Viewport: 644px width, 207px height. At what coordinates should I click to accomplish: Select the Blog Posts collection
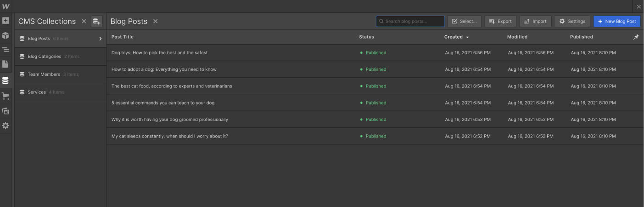coord(61,39)
